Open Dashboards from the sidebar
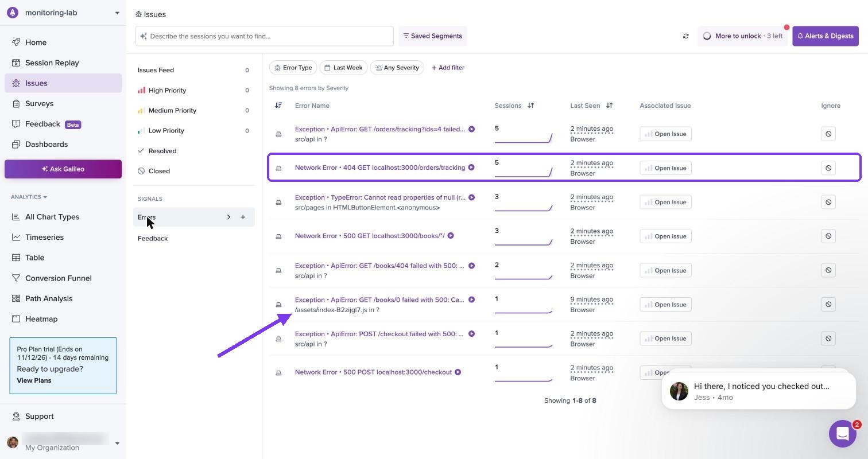 pyautogui.click(x=46, y=144)
